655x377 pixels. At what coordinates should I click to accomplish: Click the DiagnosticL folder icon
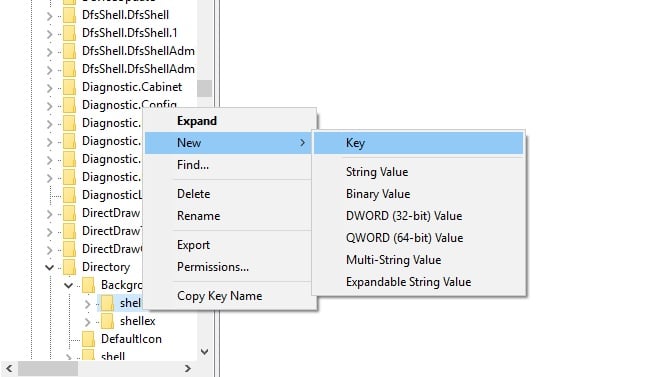69,195
